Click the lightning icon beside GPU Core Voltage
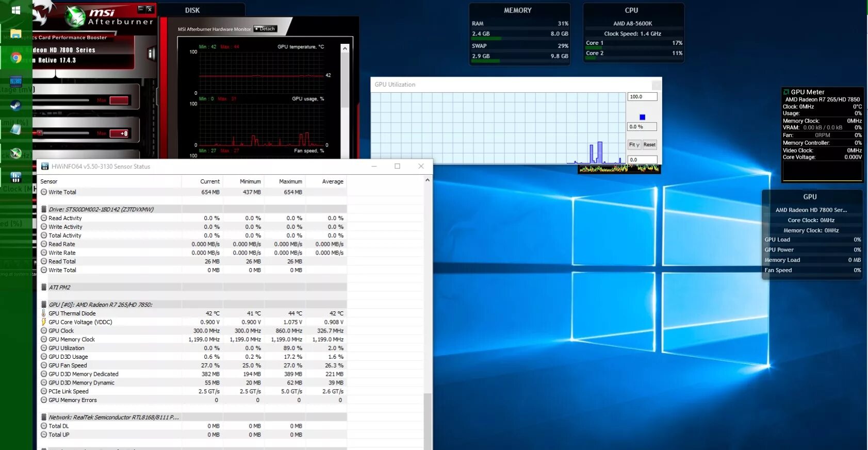This screenshot has width=868, height=450. (44, 322)
